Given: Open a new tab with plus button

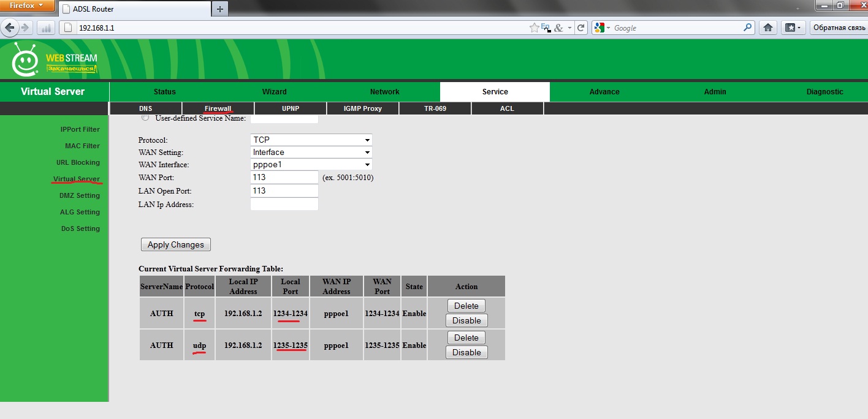Looking at the screenshot, I should (x=219, y=9).
